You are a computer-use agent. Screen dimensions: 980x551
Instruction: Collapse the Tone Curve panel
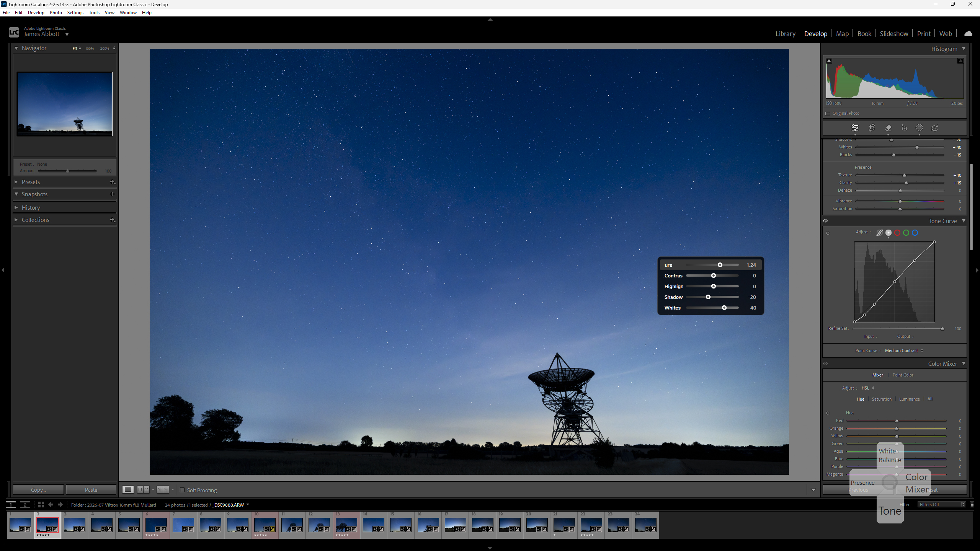pyautogui.click(x=964, y=221)
